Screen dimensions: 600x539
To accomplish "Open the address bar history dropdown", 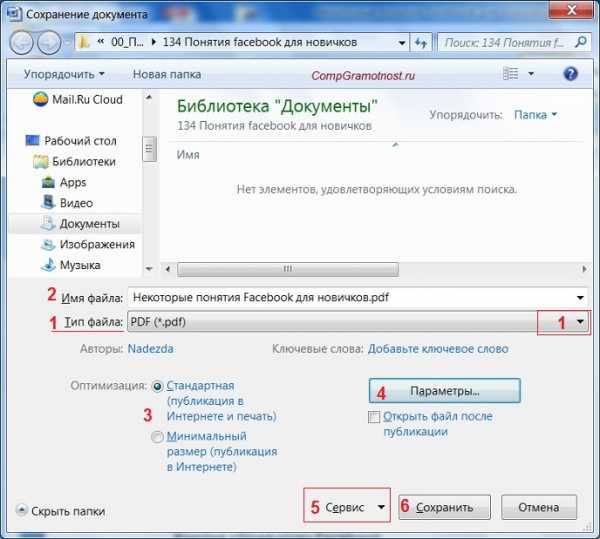I will click(x=402, y=43).
